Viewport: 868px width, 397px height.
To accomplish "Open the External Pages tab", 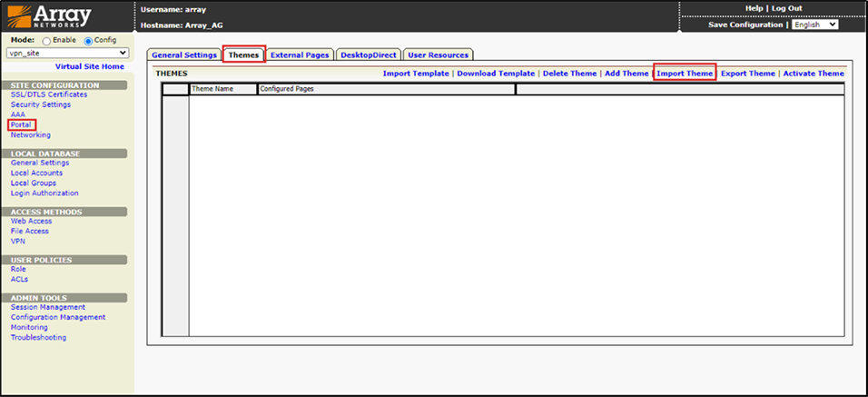I will pyautogui.click(x=300, y=55).
